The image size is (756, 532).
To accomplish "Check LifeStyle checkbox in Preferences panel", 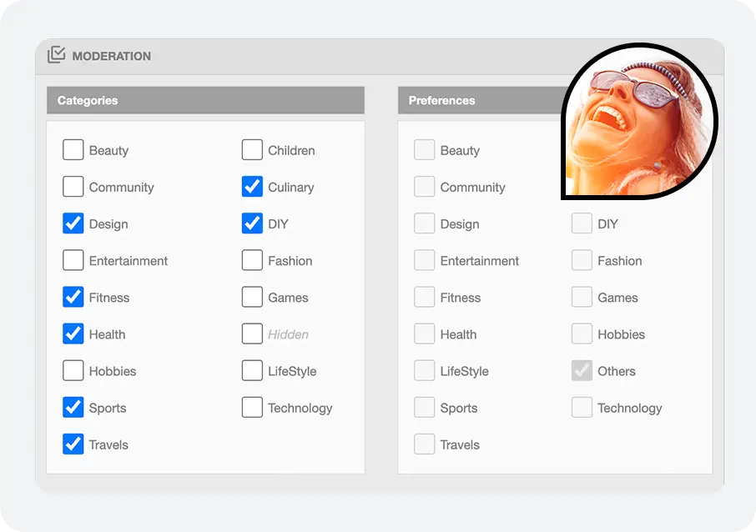I will click(x=424, y=370).
